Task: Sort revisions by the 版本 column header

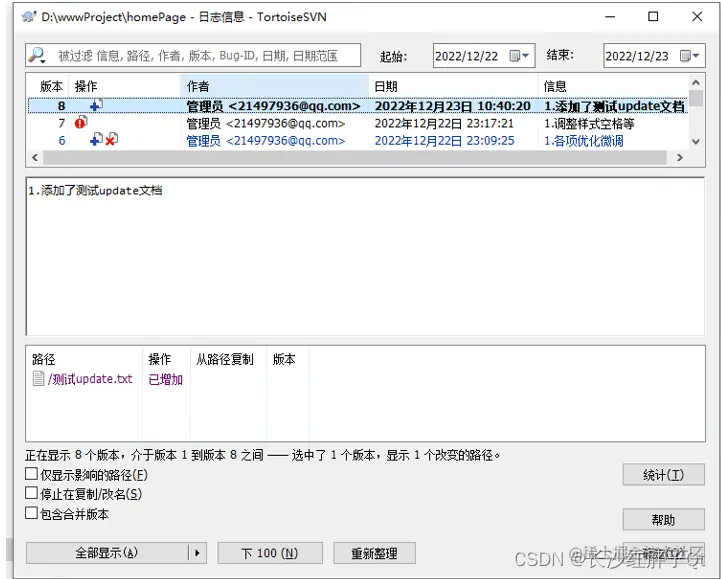Action: pyautogui.click(x=51, y=86)
